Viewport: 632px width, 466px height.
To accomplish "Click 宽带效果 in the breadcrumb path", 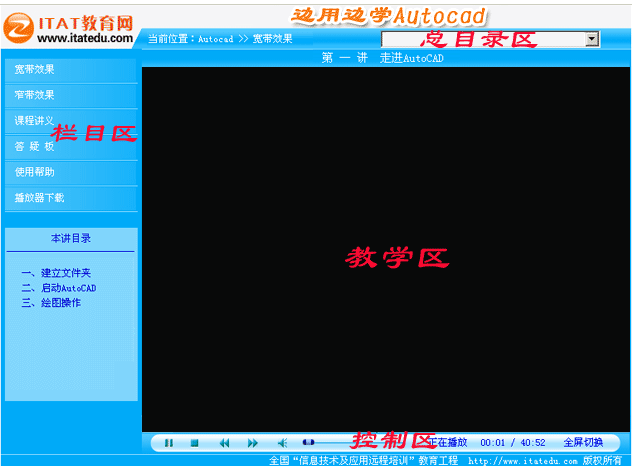I will coord(272,39).
